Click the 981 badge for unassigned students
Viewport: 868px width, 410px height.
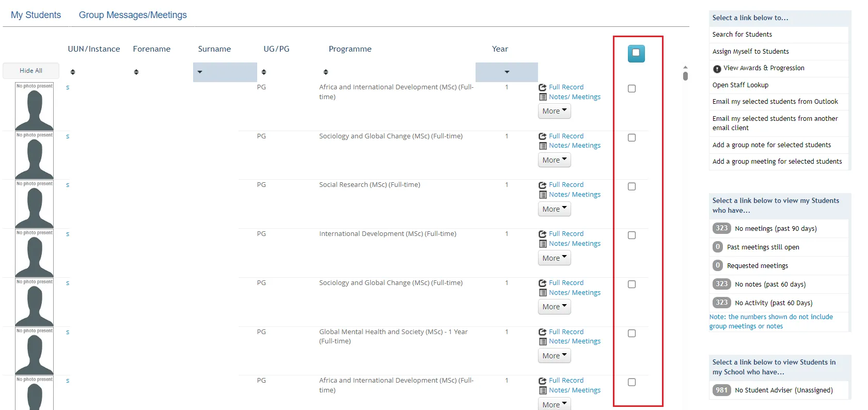721,390
